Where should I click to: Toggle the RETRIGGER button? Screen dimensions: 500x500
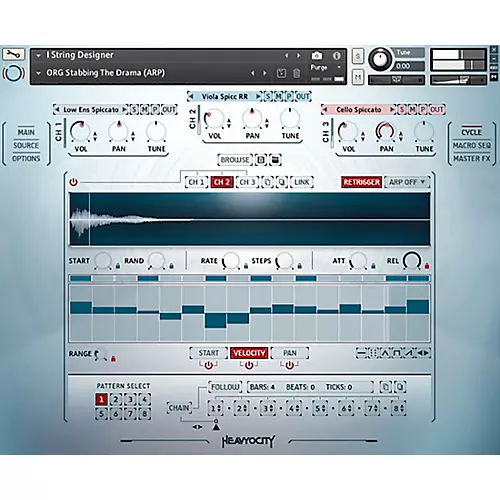point(361,182)
